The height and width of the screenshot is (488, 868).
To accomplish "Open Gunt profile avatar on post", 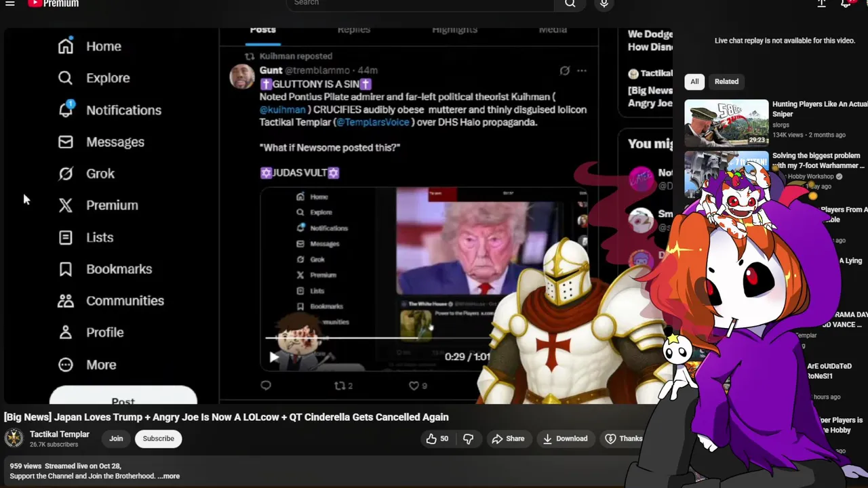I will coord(242,77).
